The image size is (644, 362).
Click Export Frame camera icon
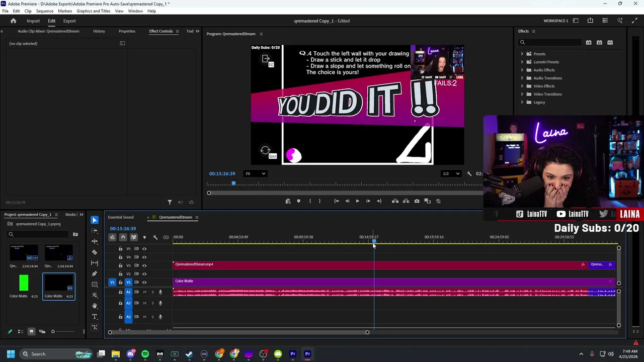click(417, 201)
